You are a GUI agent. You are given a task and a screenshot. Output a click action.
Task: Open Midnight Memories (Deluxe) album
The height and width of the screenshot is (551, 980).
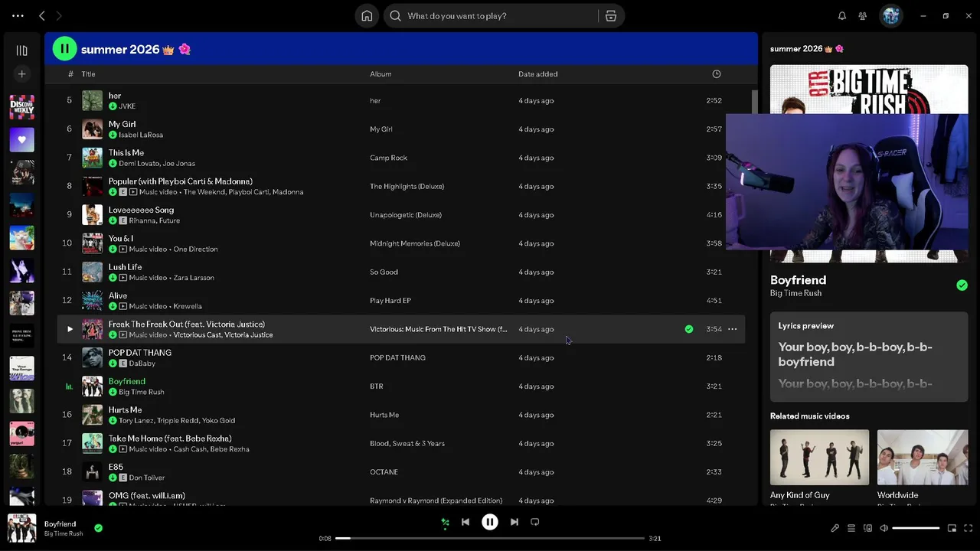tap(415, 243)
